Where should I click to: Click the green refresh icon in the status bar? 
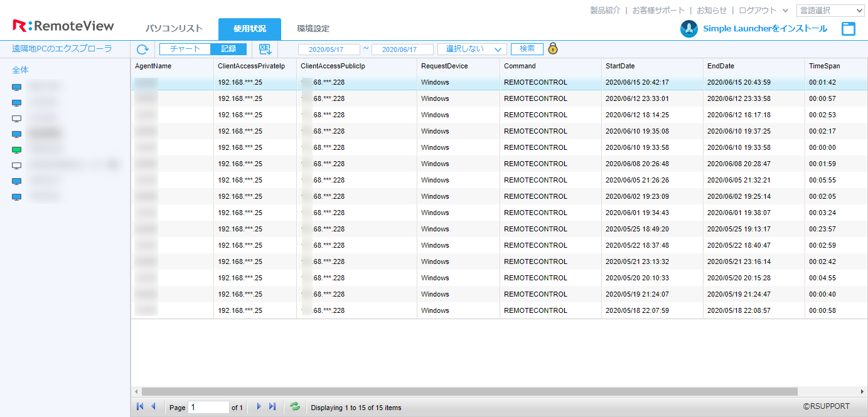tap(294, 407)
